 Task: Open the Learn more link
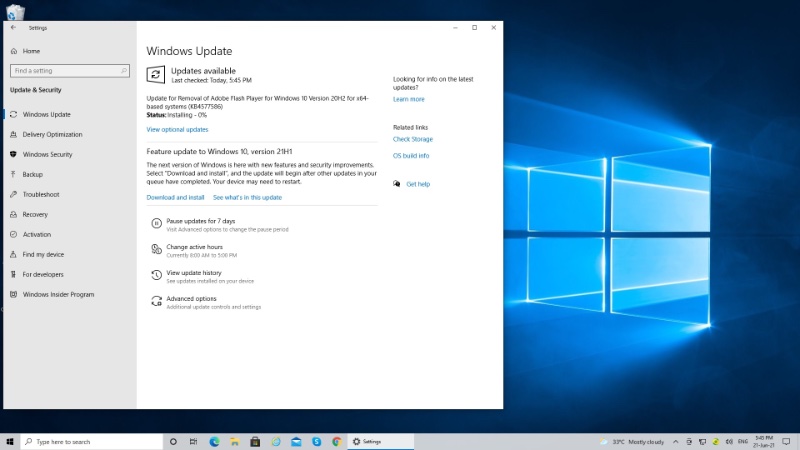pos(408,99)
